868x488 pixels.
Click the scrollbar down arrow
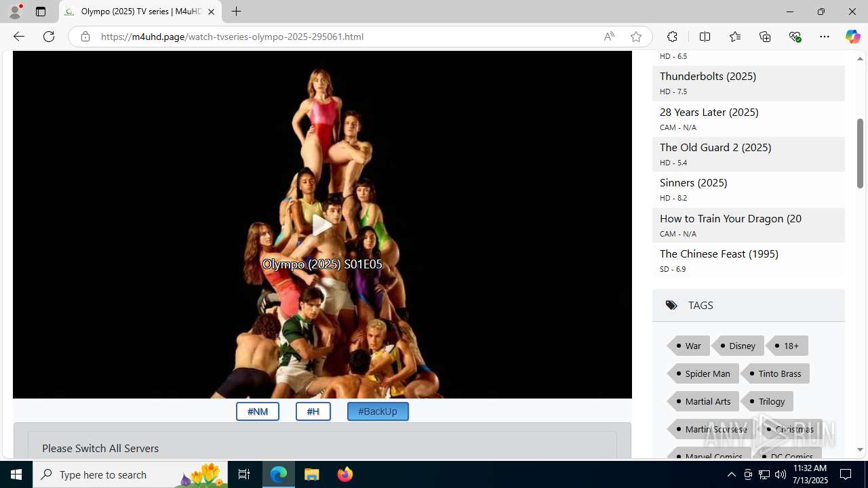click(860, 449)
